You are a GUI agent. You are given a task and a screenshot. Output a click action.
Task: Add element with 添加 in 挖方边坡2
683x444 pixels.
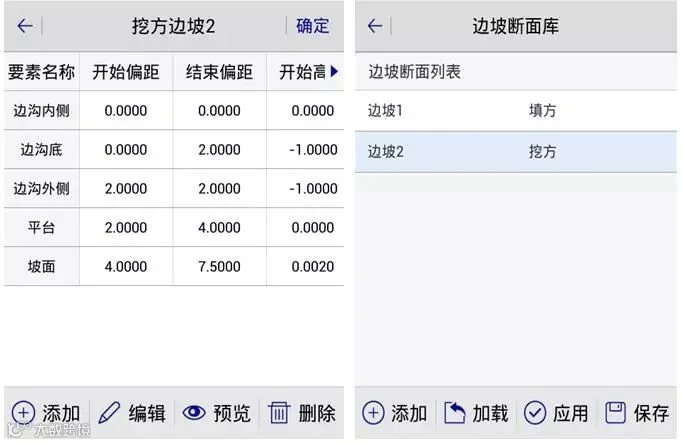46,413
